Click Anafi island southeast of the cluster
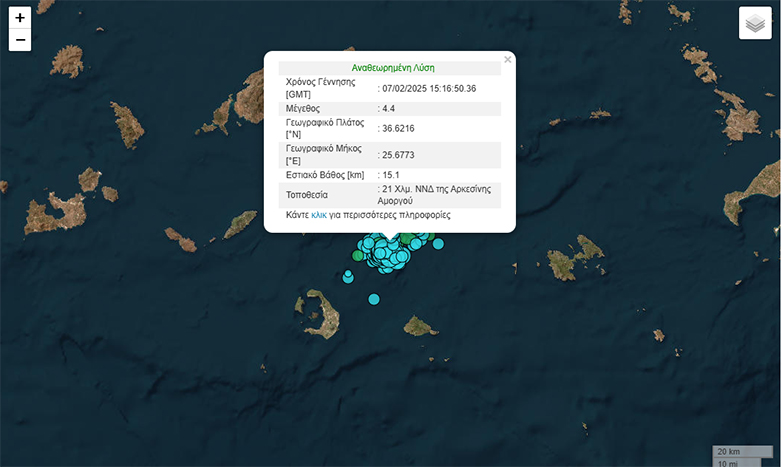 [x=420, y=326]
